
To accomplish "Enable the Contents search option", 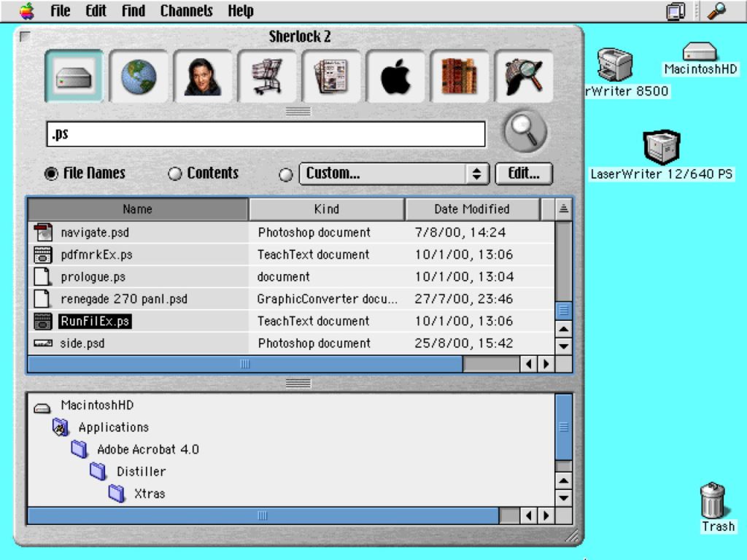I will 175,174.
